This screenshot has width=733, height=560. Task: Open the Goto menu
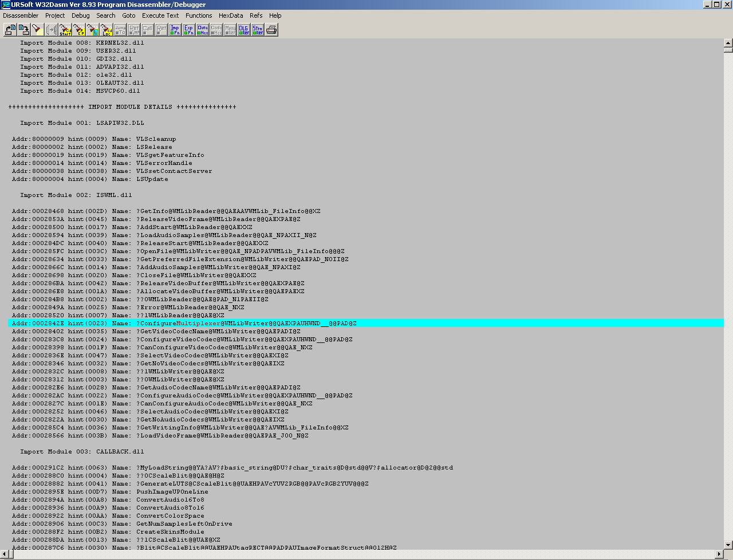click(x=129, y=15)
